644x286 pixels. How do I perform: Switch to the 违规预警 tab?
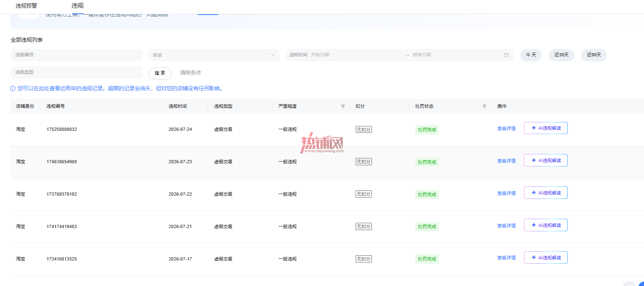[x=26, y=6]
